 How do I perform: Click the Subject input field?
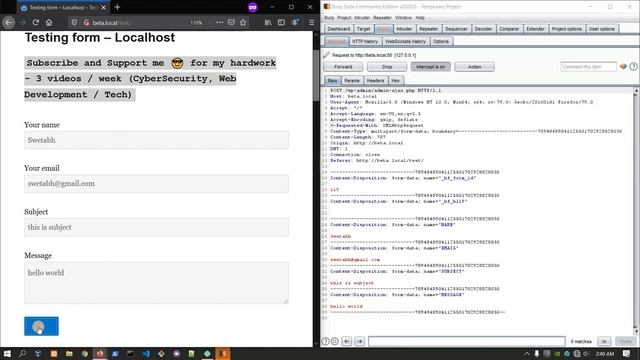tap(156, 227)
